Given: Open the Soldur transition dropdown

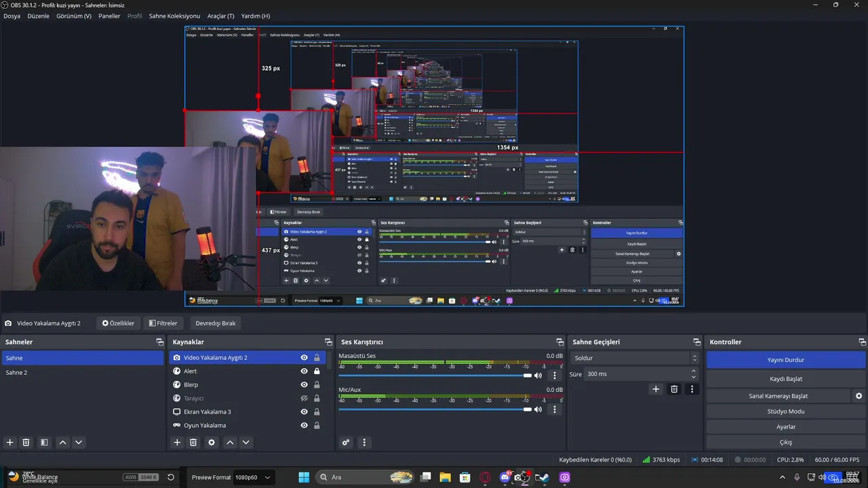Looking at the screenshot, I should coord(634,358).
